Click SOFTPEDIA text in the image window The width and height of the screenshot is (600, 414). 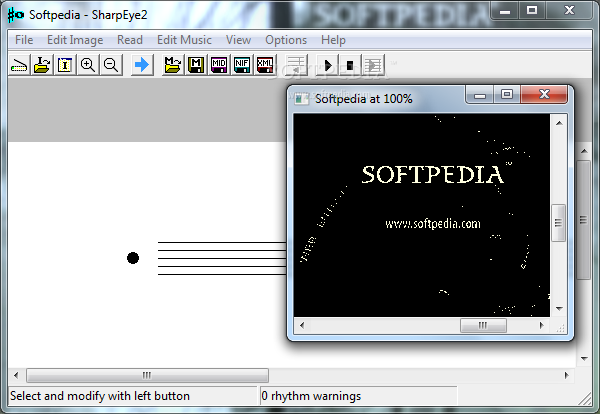(432, 175)
